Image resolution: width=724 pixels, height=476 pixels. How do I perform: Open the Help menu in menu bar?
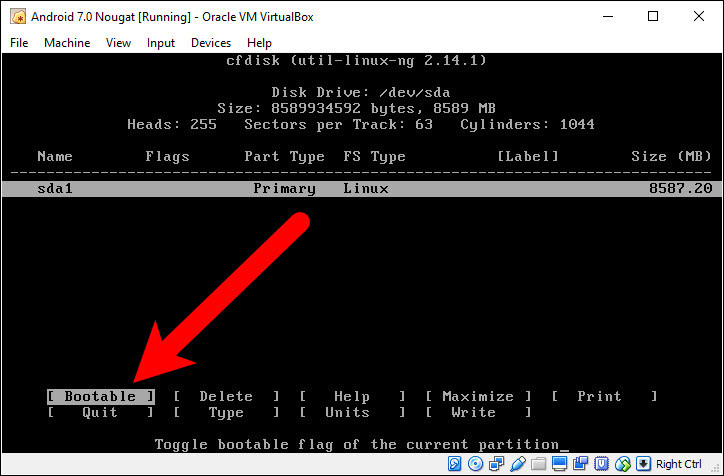pyautogui.click(x=259, y=43)
